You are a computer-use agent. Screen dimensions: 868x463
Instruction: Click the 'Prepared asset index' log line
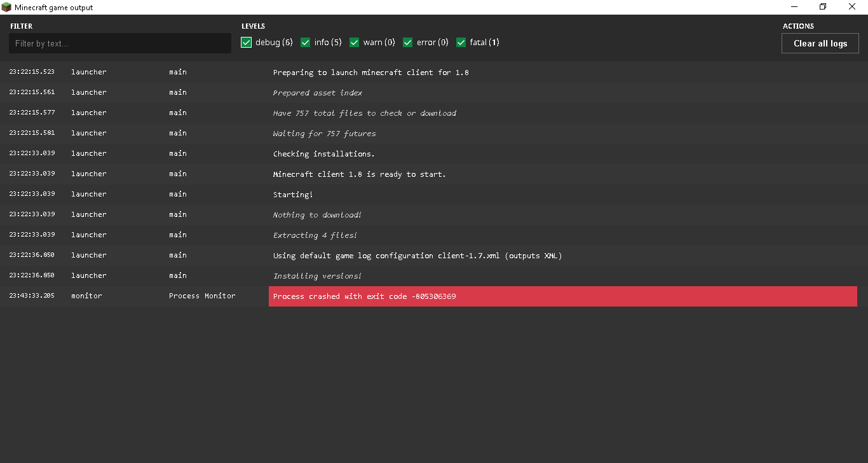coord(318,93)
